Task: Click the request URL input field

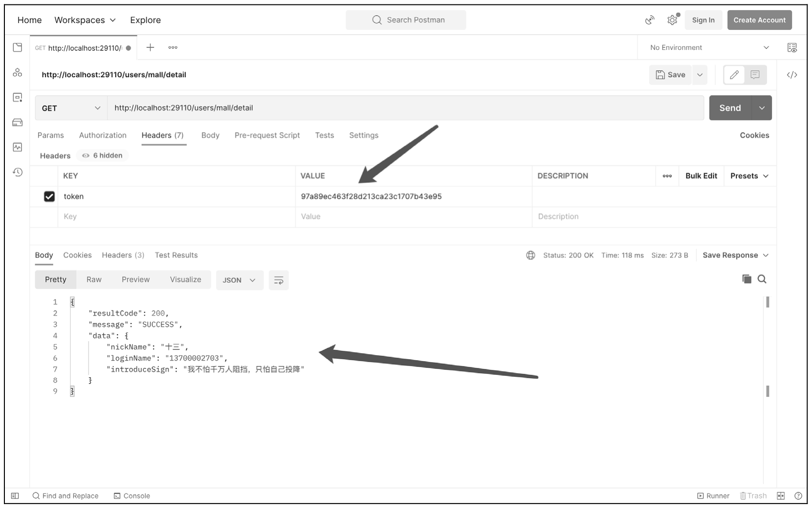Action: click(406, 108)
